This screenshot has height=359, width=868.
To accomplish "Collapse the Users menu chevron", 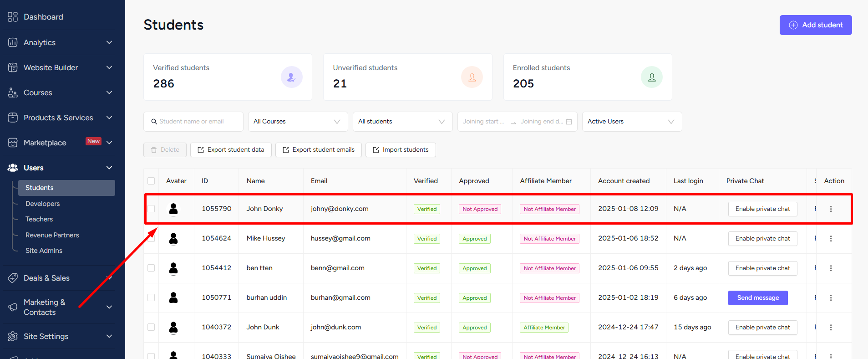I will tap(109, 168).
